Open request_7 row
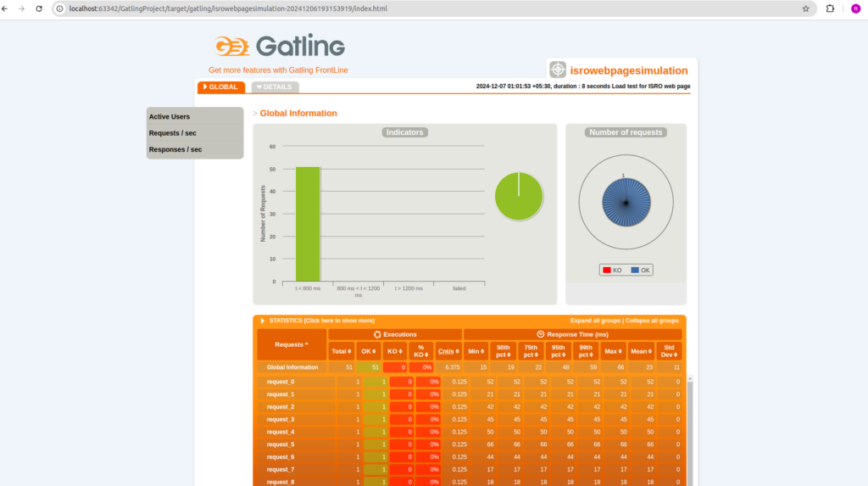The height and width of the screenshot is (486, 868). click(470, 469)
